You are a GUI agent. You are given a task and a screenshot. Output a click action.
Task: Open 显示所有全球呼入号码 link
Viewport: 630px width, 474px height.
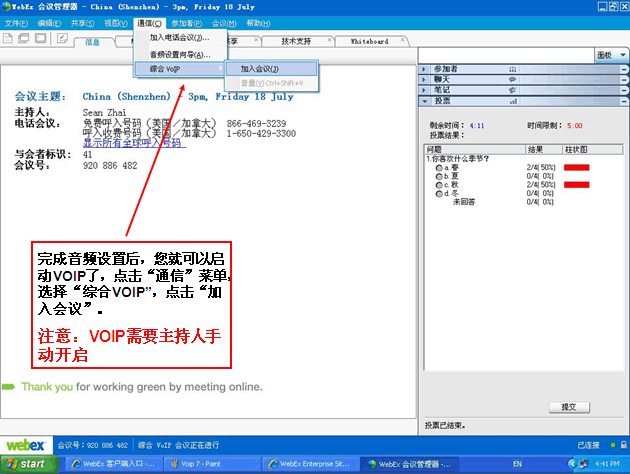click(134, 143)
